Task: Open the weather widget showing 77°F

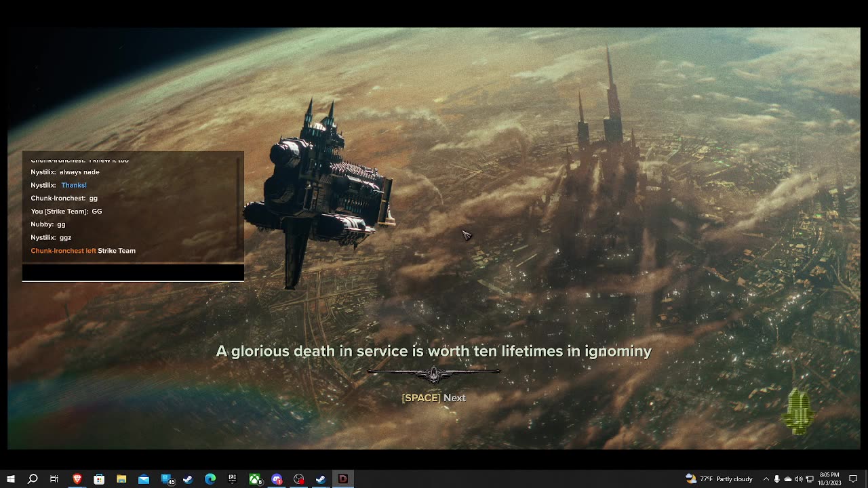Action: pyautogui.click(x=719, y=479)
